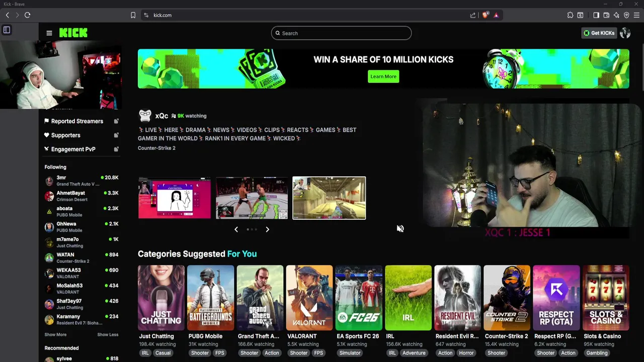Open the Just Chatting category
Screen dimensions: 644x362
click(x=161, y=298)
